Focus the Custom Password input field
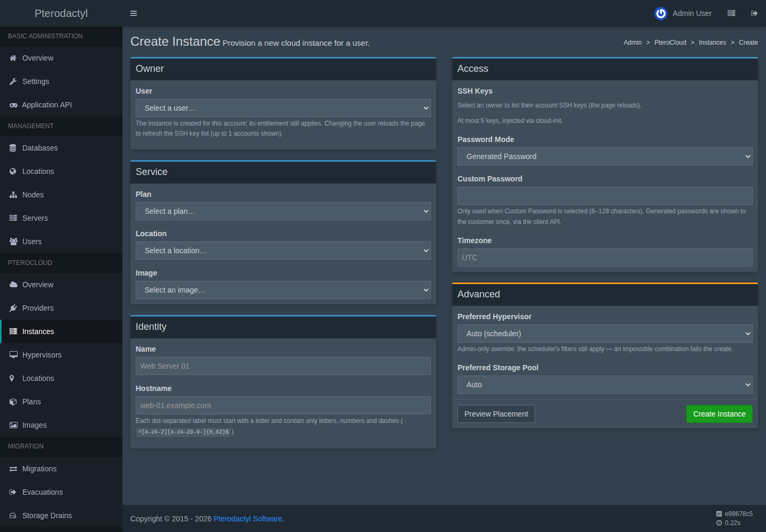Screen dimensions: 766x532 (605, 196)
